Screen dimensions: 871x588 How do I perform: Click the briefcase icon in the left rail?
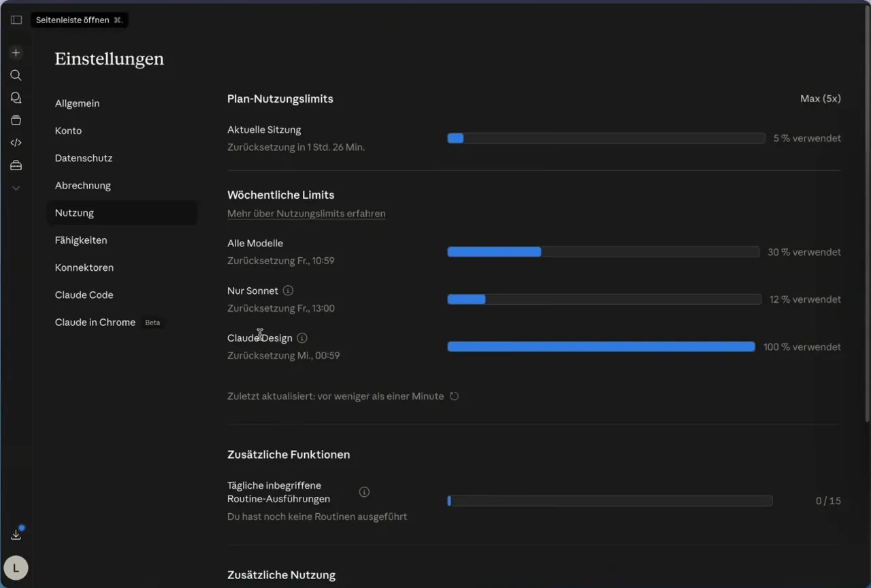point(16,165)
